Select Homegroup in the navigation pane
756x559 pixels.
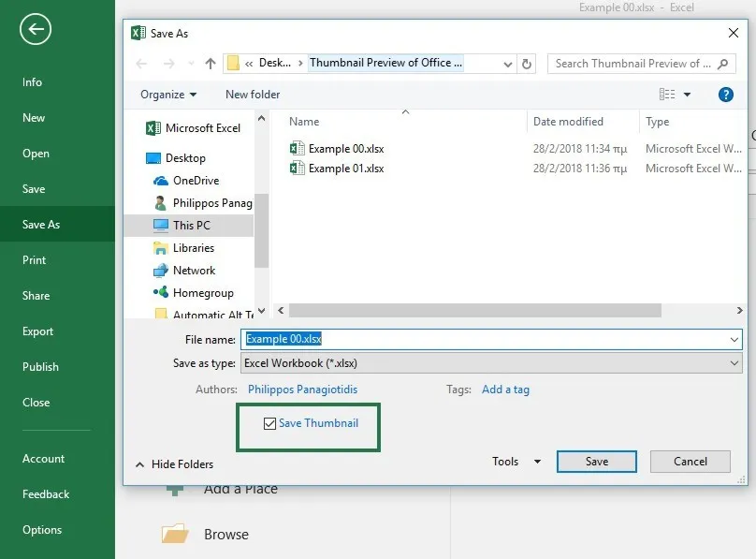[194, 293]
